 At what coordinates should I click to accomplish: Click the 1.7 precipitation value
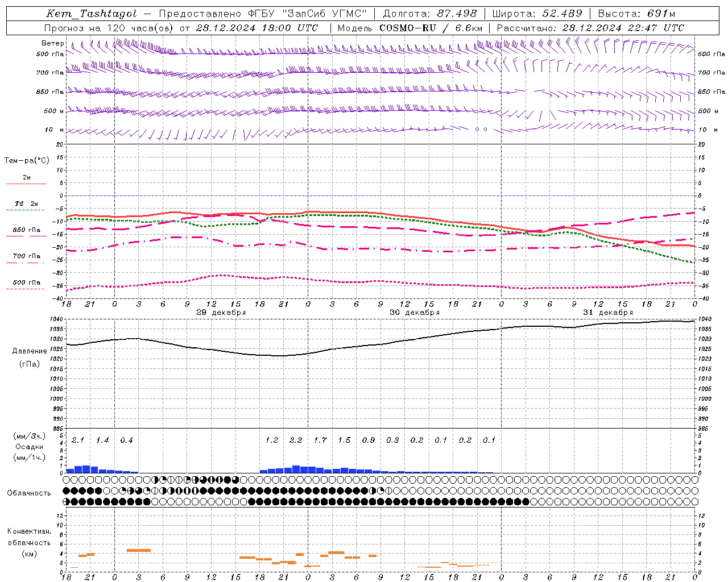[320, 440]
